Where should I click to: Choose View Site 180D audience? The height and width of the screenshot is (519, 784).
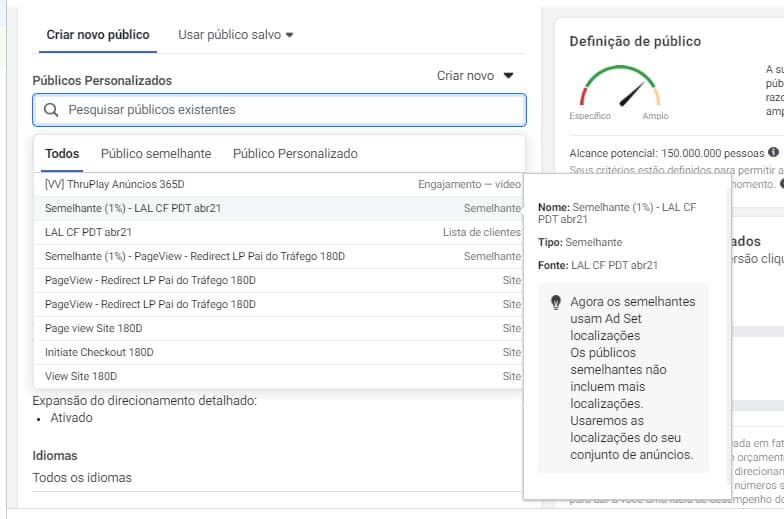click(279, 376)
